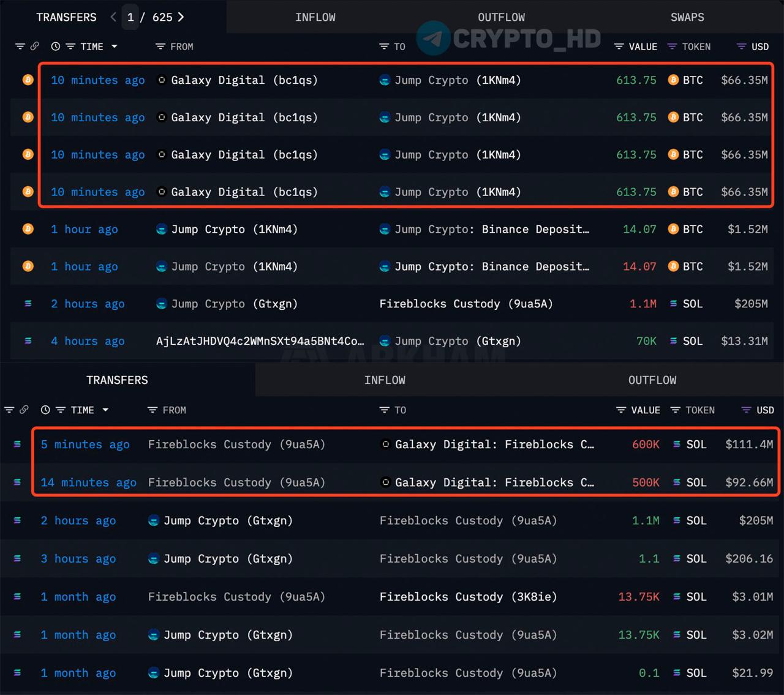Go to previous transfers page with left chevron
The height and width of the screenshot is (695, 784).
pos(113,17)
